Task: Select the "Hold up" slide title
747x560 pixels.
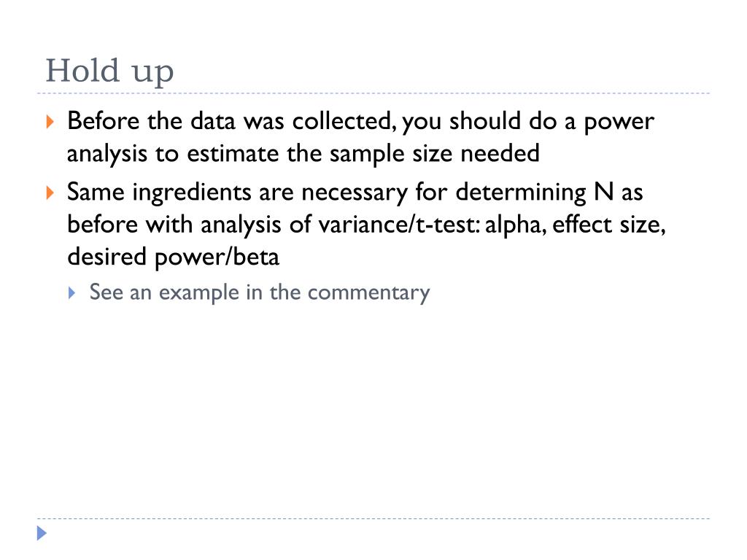Action: coord(109,71)
